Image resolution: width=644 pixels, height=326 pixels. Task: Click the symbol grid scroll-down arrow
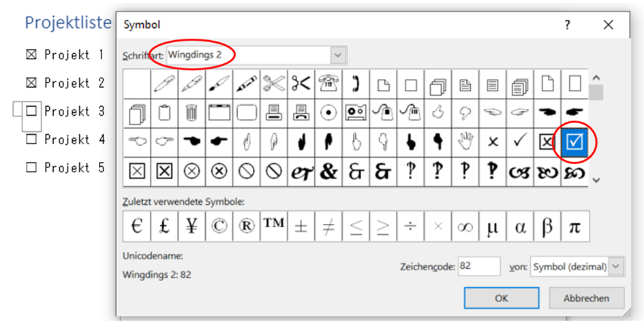[596, 179]
